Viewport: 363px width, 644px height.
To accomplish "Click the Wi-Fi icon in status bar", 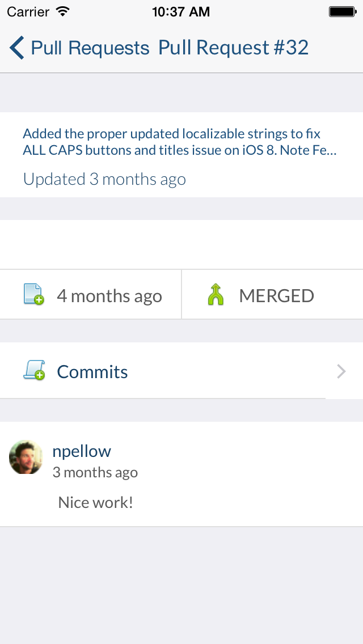I will (63, 11).
